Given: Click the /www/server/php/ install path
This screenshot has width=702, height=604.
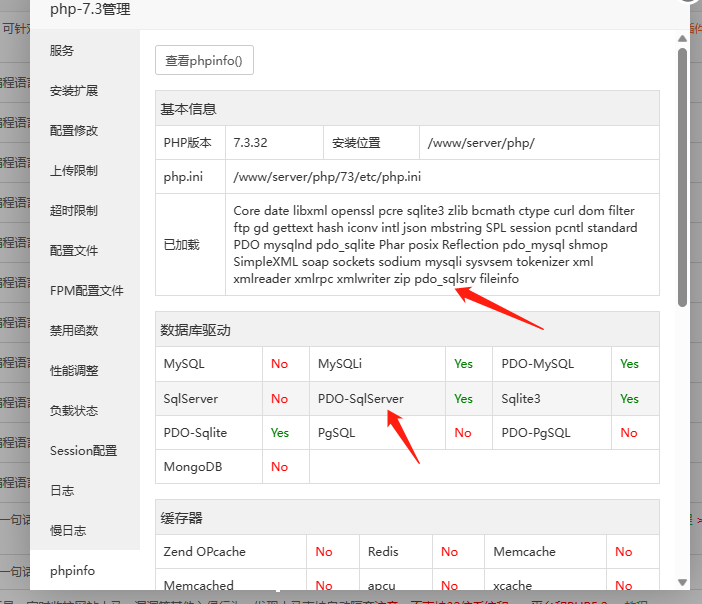Looking at the screenshot, I should click(481, 143).
